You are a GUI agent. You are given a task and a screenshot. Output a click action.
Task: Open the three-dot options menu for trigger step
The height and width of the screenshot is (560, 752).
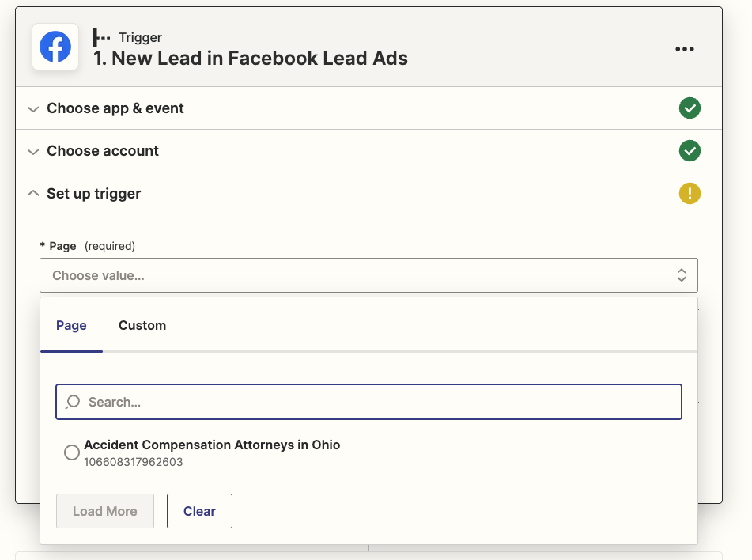point(684,49)
